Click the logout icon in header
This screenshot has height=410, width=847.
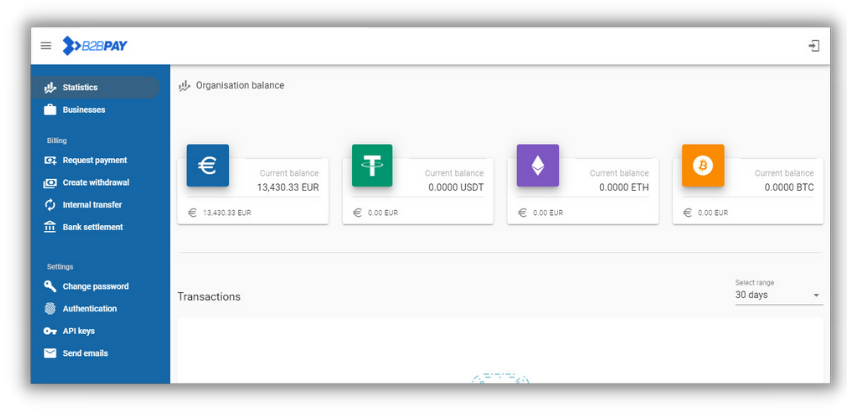[x=814, y=46]
